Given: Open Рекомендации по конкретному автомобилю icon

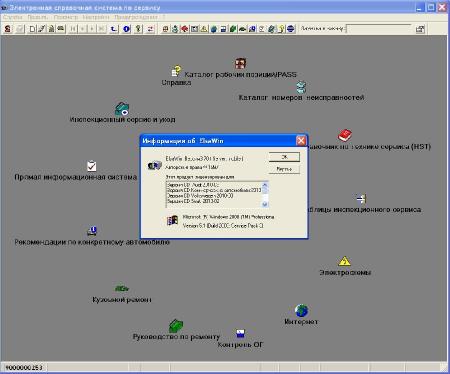Looking at the screenshot, I should (x=92, y=231).
